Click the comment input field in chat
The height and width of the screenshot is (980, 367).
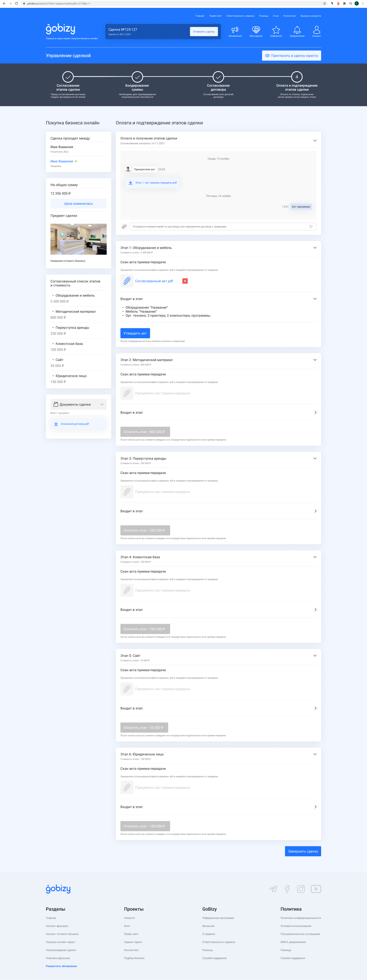click(219, 226)
